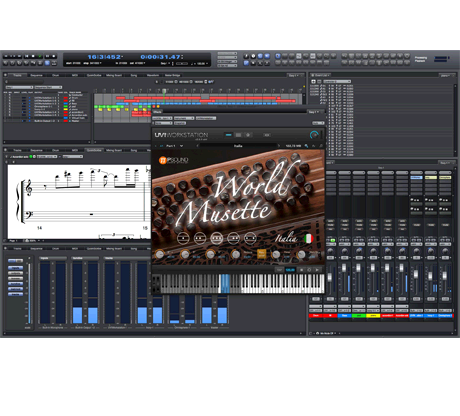Open UVI Workstation effects view icon
Screen dimensions: 460x416
248,135
